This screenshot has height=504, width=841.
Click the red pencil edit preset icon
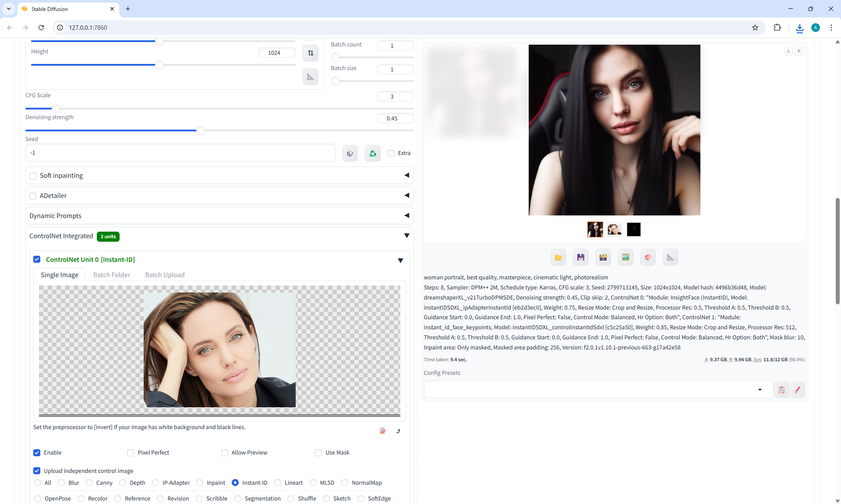(x=798, y=390)
